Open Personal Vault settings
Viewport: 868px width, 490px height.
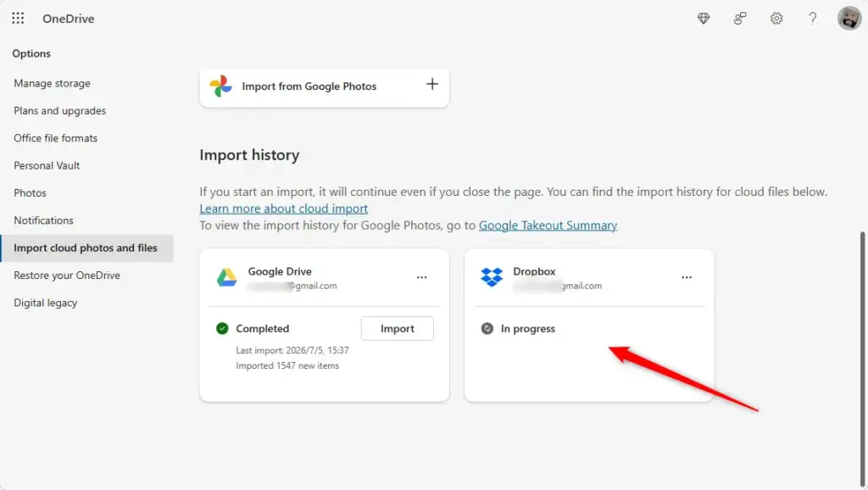tap(47, 165)
